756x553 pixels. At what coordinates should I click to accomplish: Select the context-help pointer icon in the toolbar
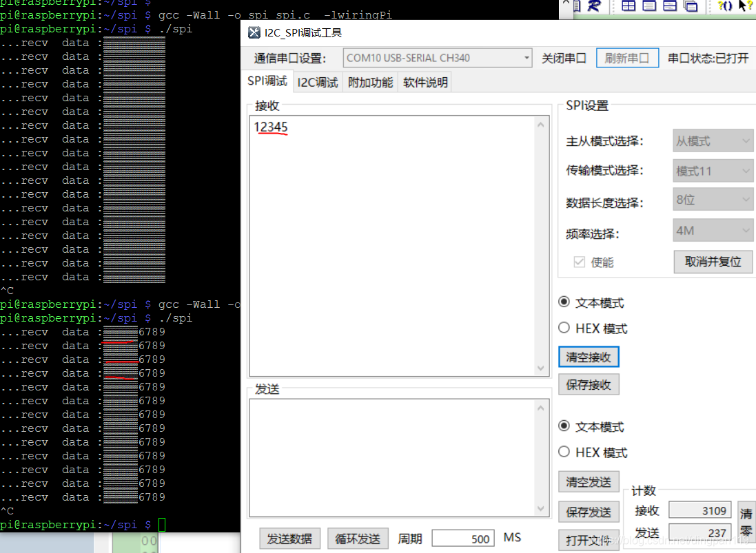pos(744,7)
